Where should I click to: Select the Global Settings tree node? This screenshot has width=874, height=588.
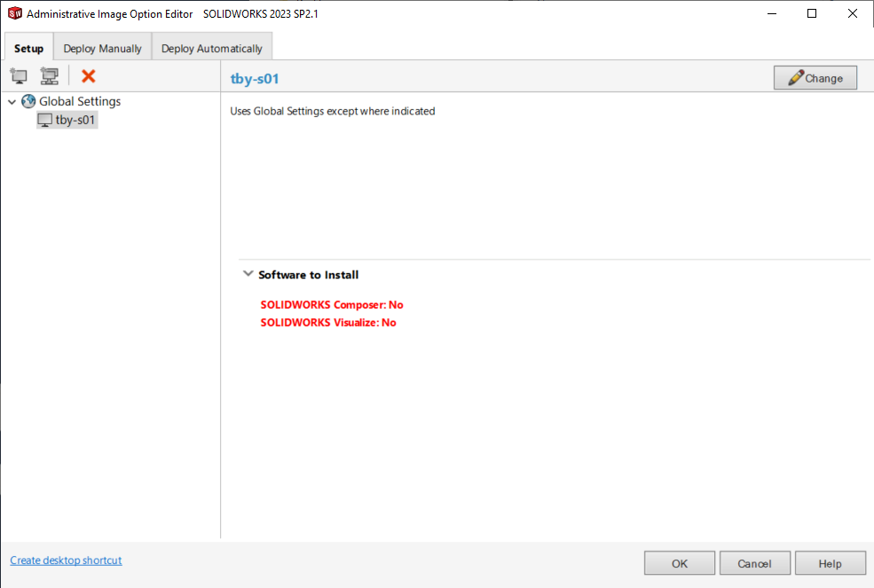pos(79,101)
